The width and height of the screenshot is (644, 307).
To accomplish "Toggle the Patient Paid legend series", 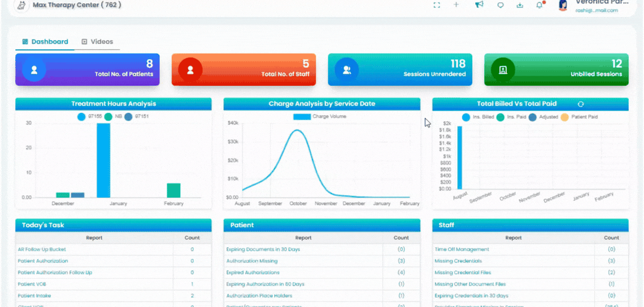I will coord(564,117).
